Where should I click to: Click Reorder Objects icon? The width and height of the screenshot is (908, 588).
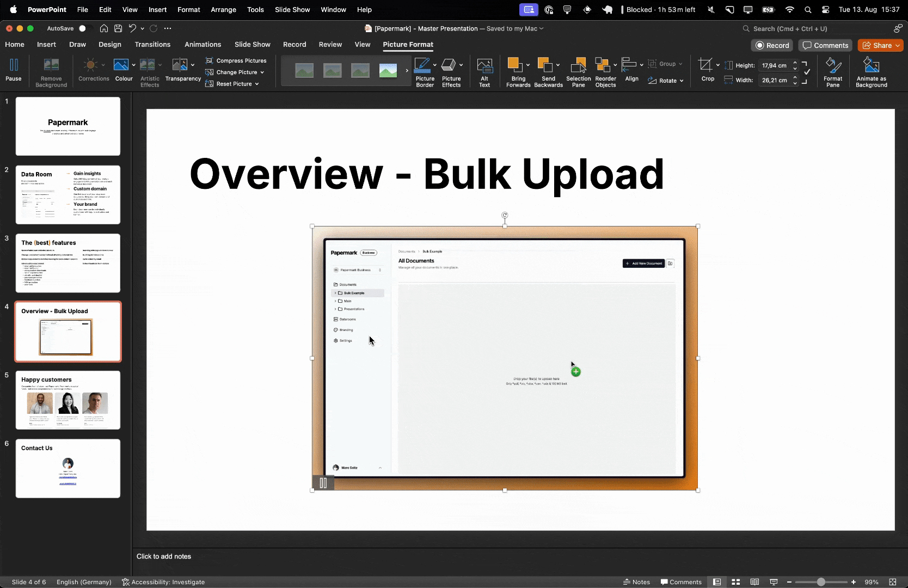point(602,65)
